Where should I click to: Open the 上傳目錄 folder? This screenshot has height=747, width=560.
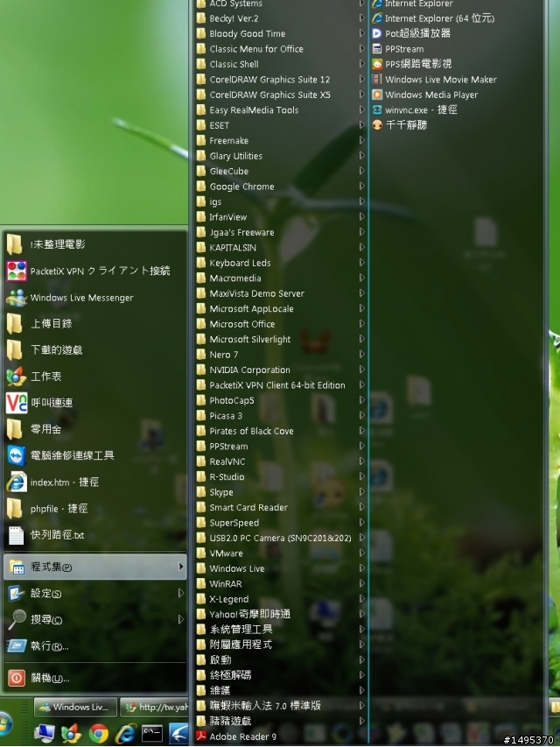click(x=95, y=323)
